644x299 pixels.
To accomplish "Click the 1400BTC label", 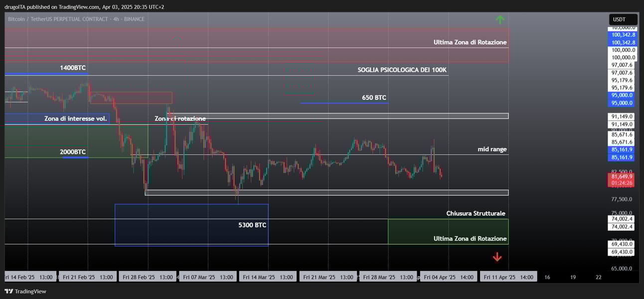I will pyautogui.click(x=73, y=67).
